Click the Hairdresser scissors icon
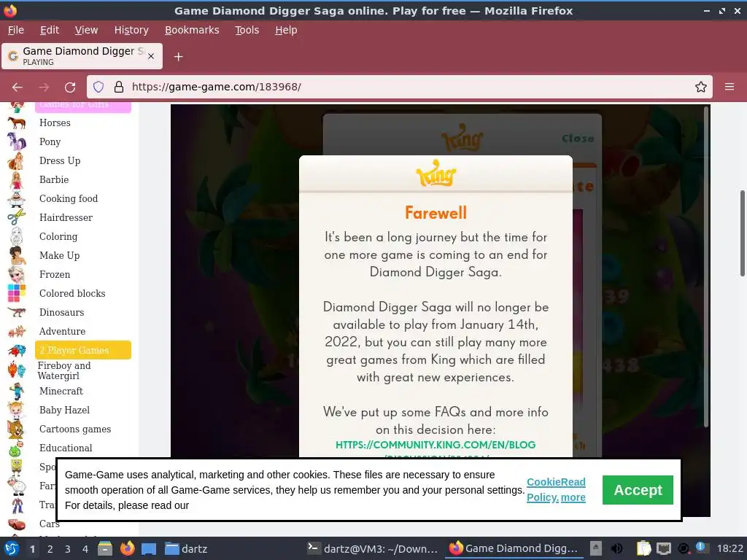747x560 pixels. (x=17, y=217)
